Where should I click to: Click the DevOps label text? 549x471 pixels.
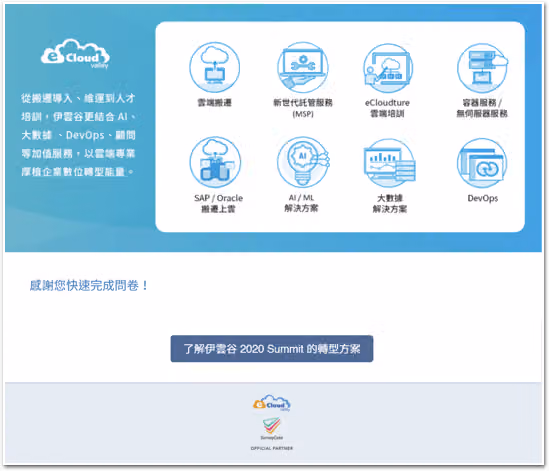(x=482, y=198)
